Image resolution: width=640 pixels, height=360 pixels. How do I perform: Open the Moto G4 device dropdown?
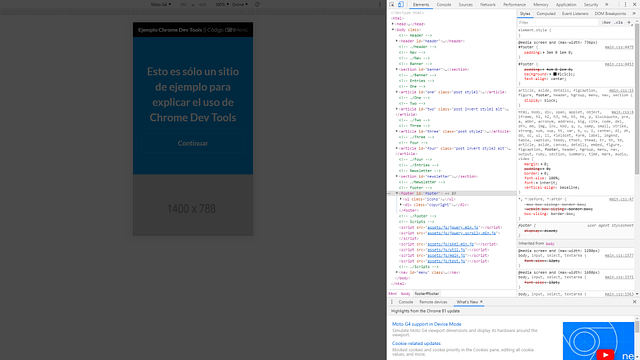pyautogui.click(x=161, y=4)
